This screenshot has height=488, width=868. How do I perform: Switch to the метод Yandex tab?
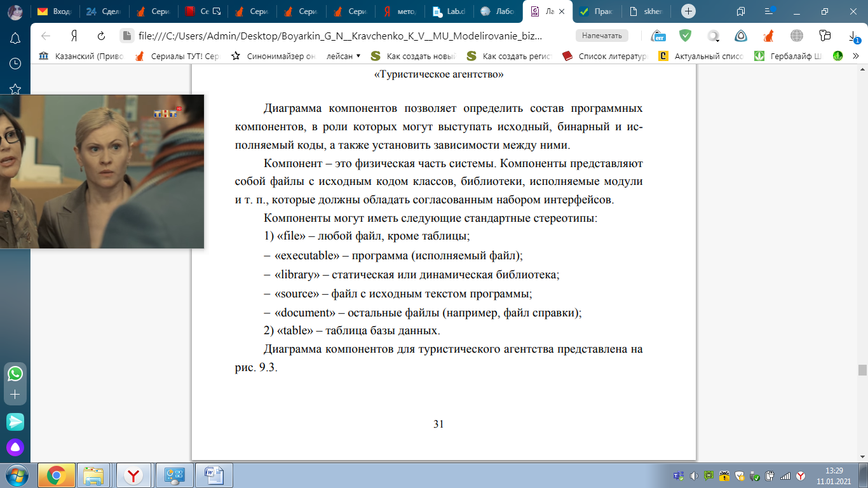coord(400,11)
